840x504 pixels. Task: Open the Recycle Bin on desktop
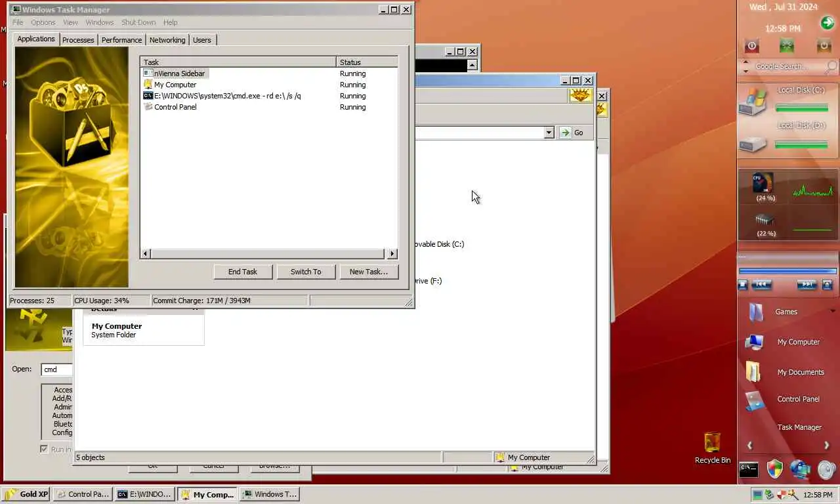(712, 448)
